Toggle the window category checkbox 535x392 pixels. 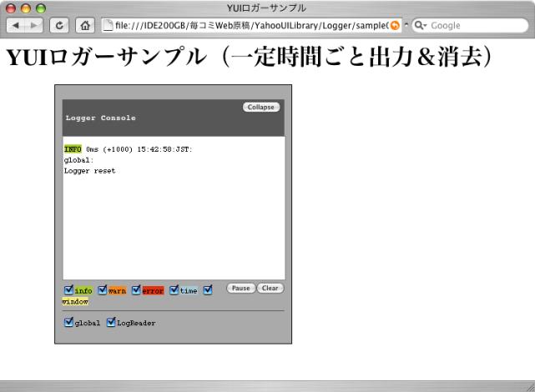208,289
